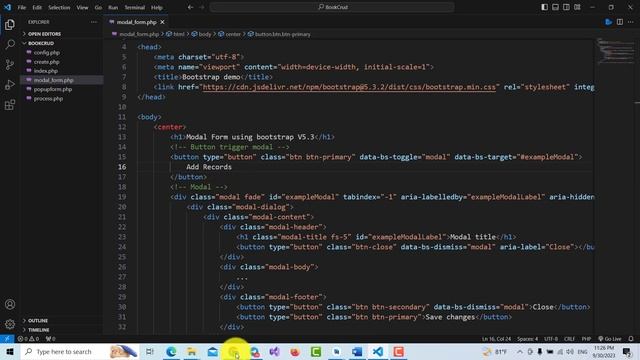The image size is (640, 360).
Task: Click the center breadcrumb item
Action: coord(229,34)
